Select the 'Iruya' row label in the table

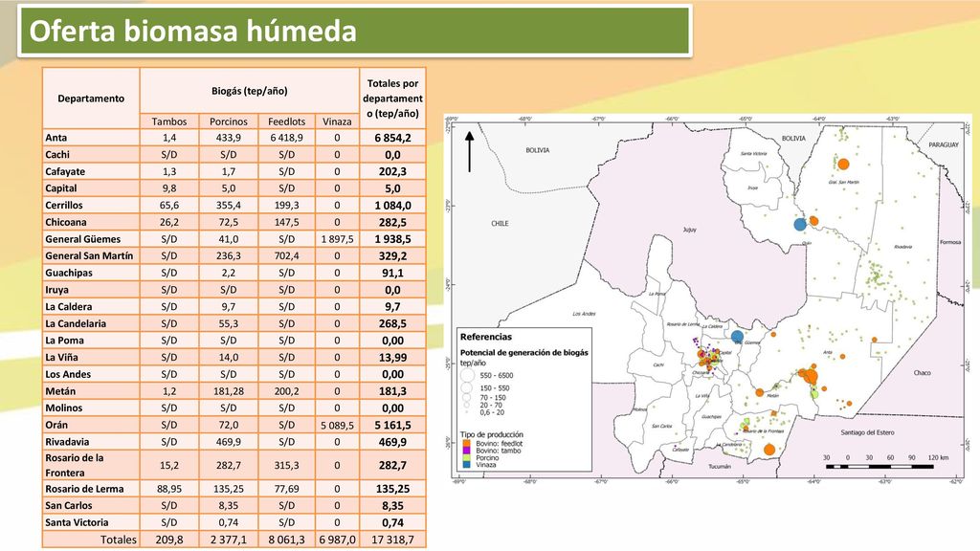[x=56, y=290]
